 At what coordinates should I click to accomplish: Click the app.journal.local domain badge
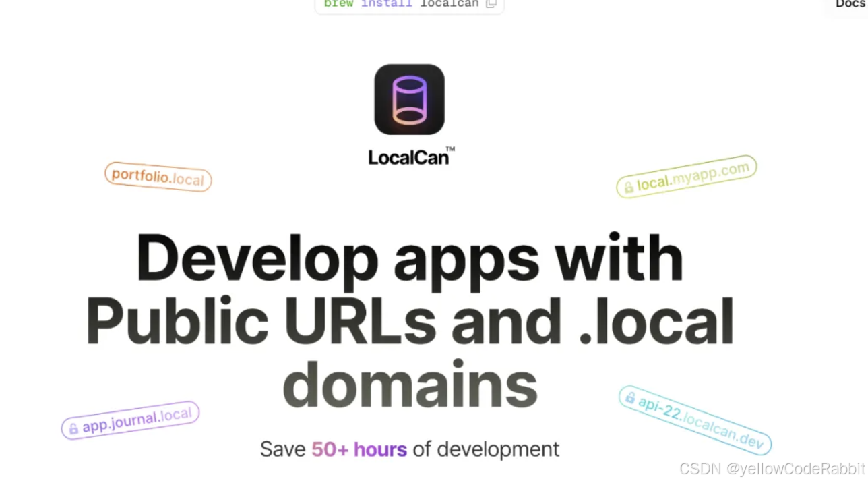coord(130,420)
